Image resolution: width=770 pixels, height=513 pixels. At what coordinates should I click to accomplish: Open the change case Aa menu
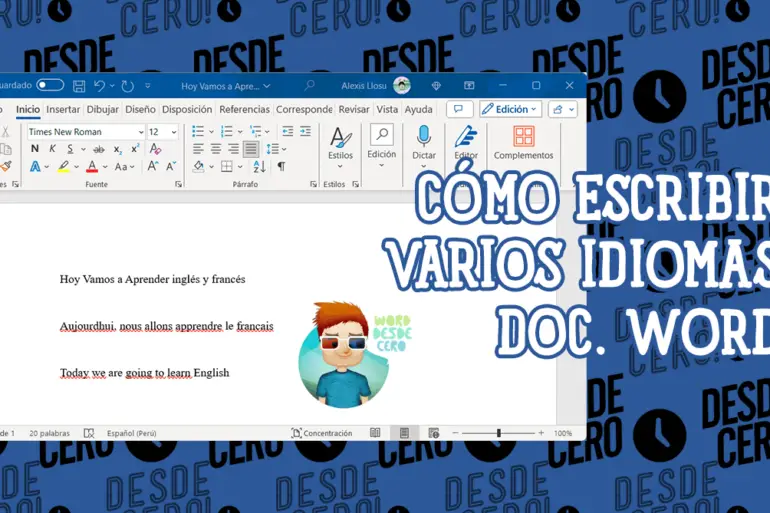point(124,167)
